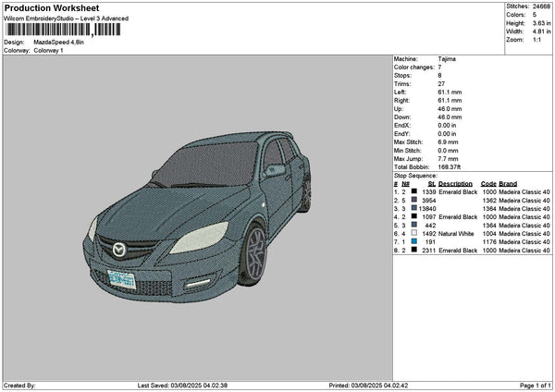Select the gray swatch with code 1362
This screenshot has height=392, width=555.
coord(413,200)
